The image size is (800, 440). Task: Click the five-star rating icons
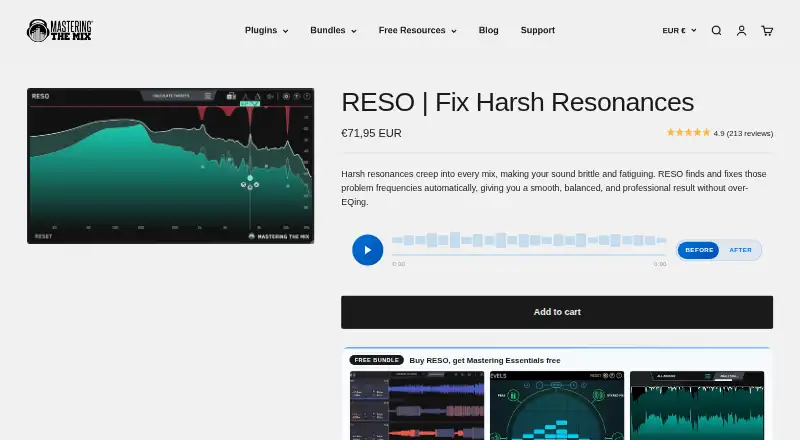point(688,133)
